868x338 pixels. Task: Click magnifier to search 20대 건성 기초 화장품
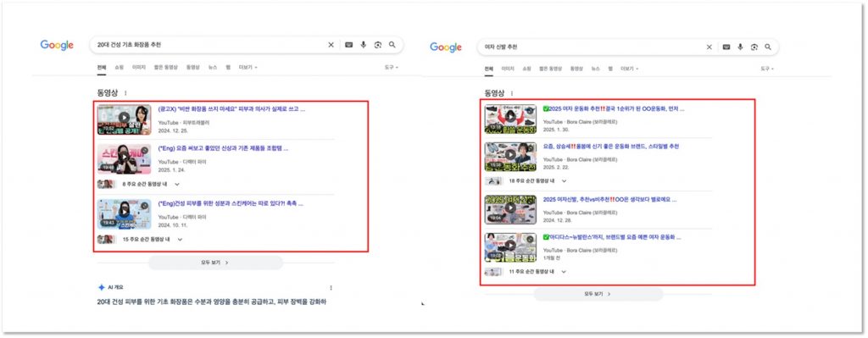pyautogui.click(x=392, y=45)
